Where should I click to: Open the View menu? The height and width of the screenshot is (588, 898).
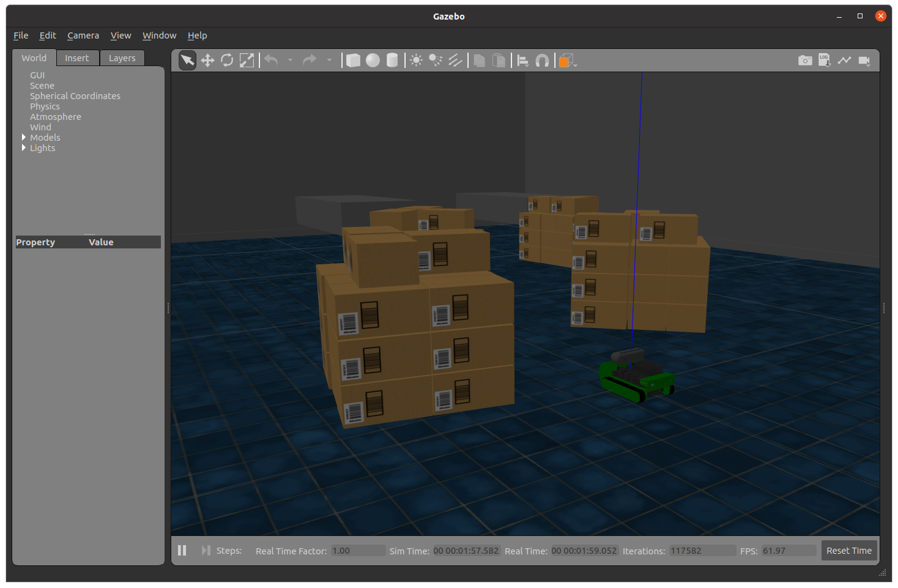point(121,35)
